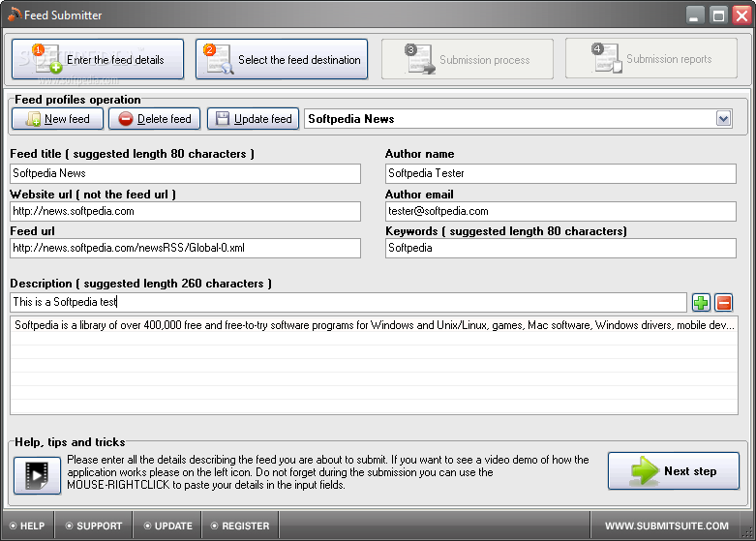Open the Submission process step
Image resolution: width=756 pixels, height=541 pixels.
tap(468, 59)
